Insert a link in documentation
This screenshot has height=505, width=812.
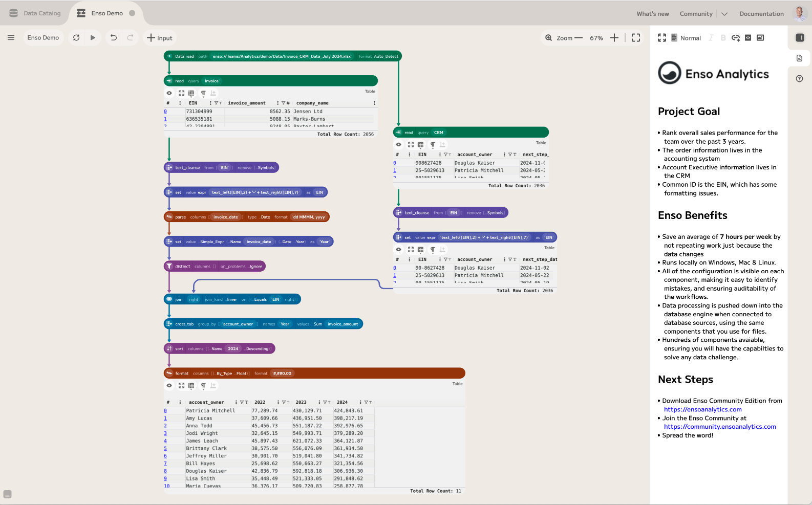[x=736, y=38]
